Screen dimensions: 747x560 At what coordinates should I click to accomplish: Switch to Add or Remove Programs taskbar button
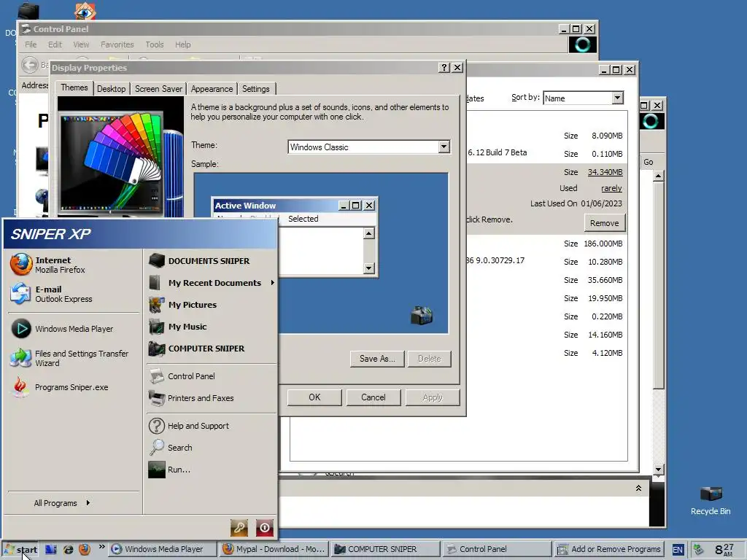(x=609, y=549)
